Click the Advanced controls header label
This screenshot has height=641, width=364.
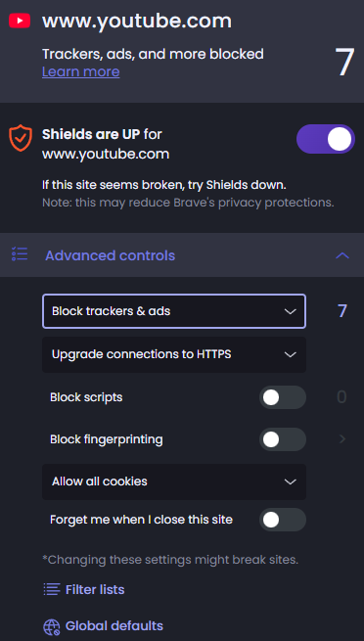(x=110, y=255)
